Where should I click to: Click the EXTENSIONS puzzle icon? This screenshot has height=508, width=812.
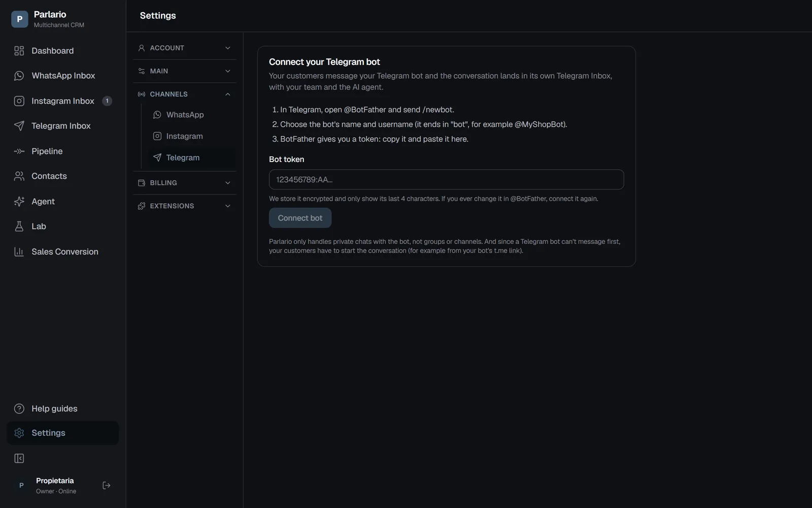click(x=142, y=206)
